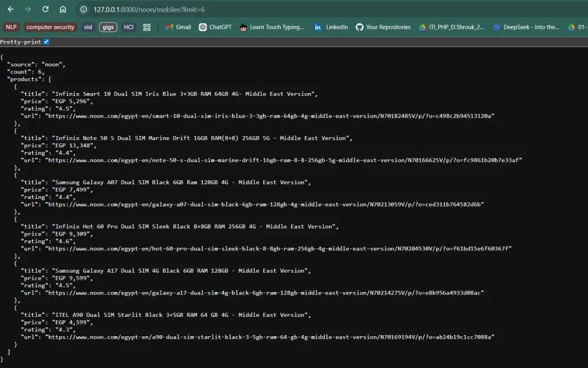Open the ChatGPT bookmark
This screenshot has width=588, height=368.
(215, 27)
